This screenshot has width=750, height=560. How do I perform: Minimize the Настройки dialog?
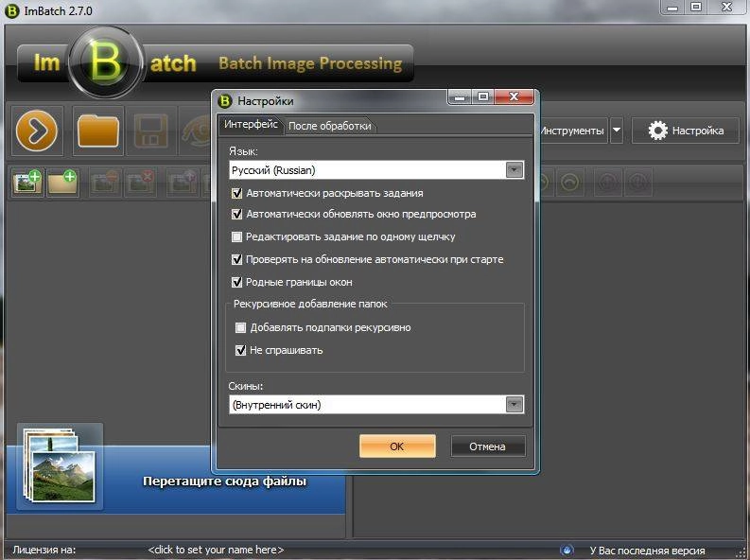(x=461, y=96)
